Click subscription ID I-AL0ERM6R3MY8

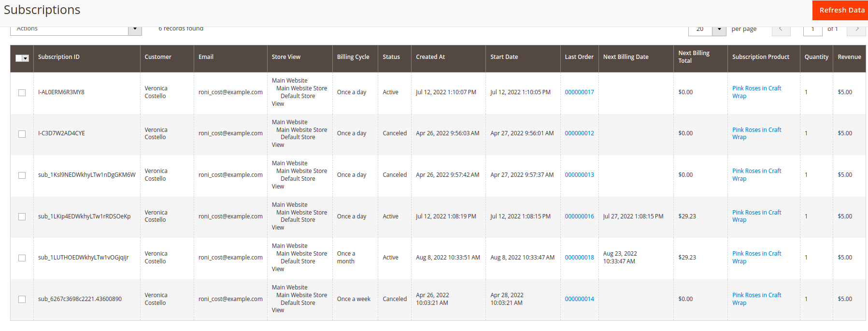pos(61,92)
